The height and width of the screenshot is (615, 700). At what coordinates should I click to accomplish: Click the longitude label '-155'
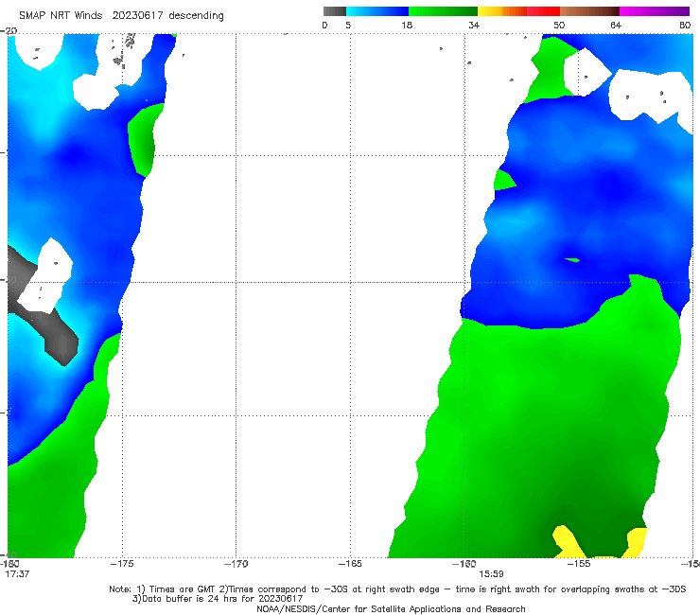coord(579,564)
